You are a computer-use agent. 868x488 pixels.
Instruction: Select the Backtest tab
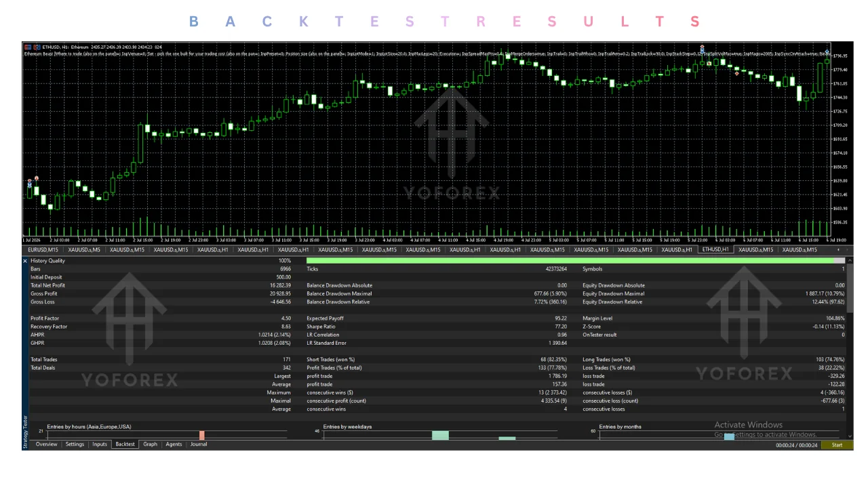[125, 445]
